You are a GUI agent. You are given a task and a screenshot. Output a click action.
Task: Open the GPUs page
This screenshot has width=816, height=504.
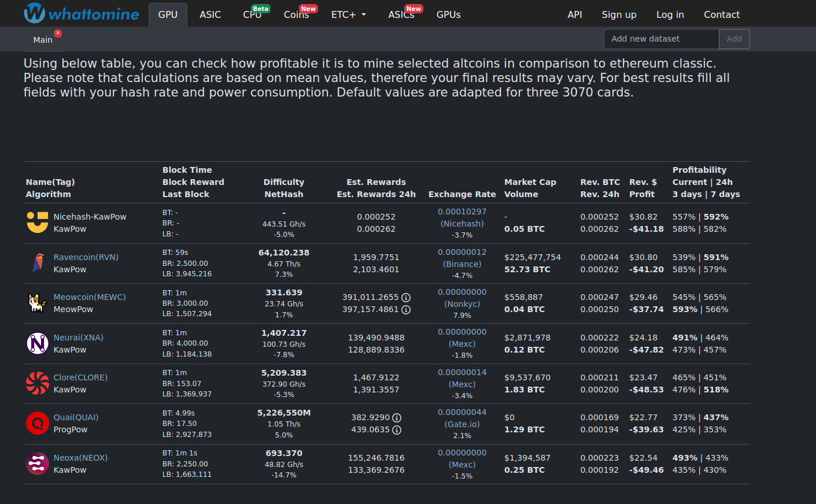tap(449, 14)
